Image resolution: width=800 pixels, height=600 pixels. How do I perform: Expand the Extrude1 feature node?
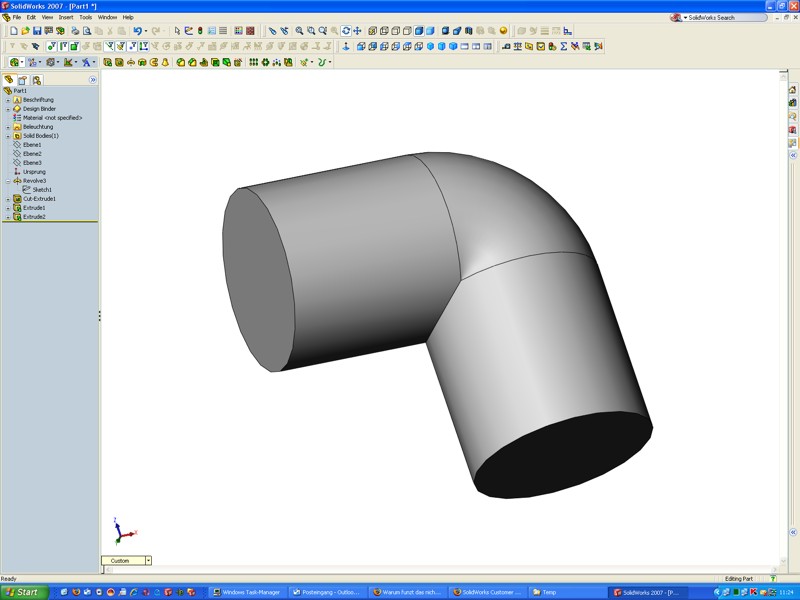coord(8,208)
